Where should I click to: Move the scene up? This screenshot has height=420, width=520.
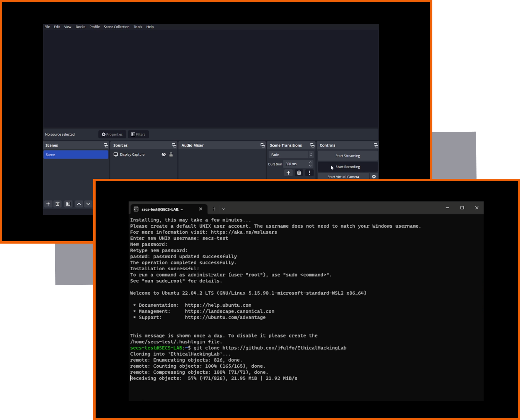(x=79, y=204)
